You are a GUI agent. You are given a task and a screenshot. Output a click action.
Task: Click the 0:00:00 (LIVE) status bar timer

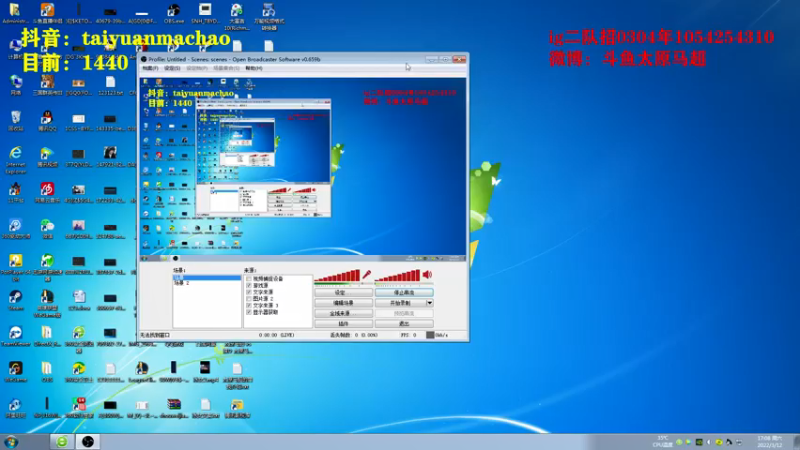coord(276,335)
